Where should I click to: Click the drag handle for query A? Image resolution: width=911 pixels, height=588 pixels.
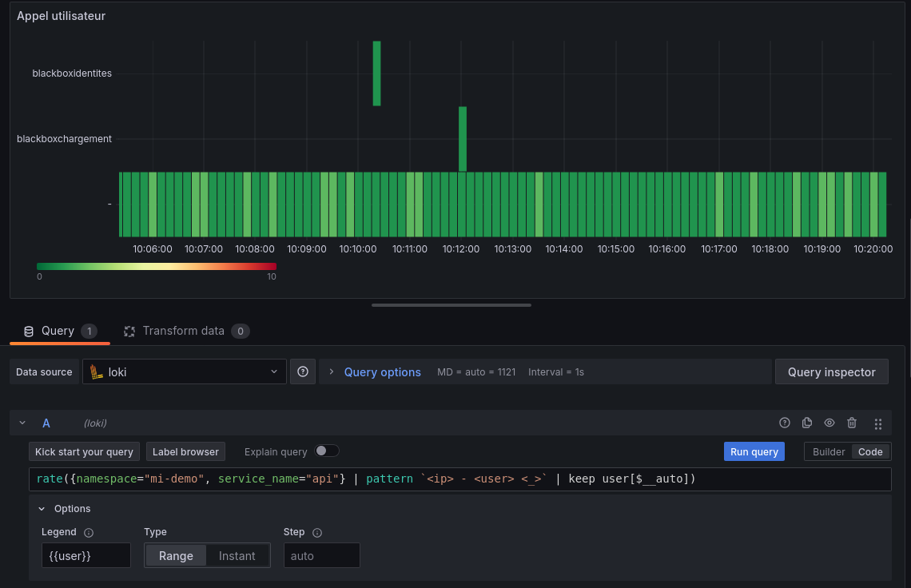tap(878, 424)
